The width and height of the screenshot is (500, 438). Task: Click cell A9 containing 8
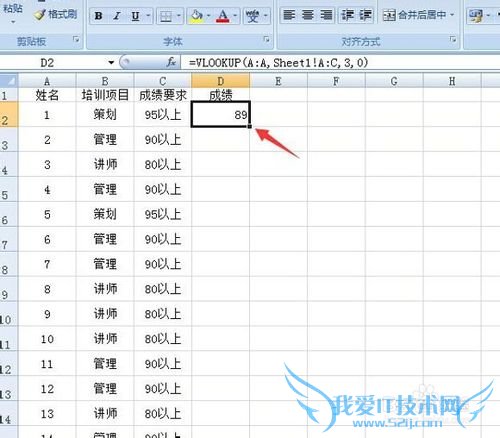pos(47,289)
